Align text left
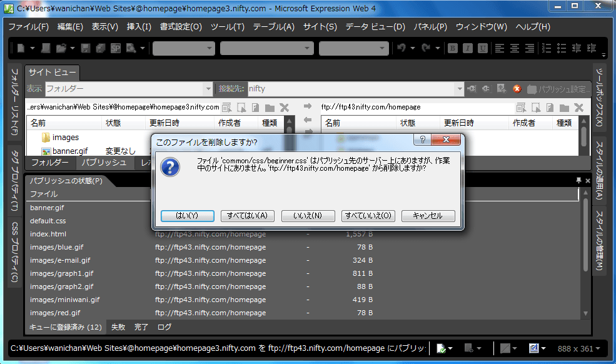The image size is (616, 364). pyautogui.click(x=499, y=48)
